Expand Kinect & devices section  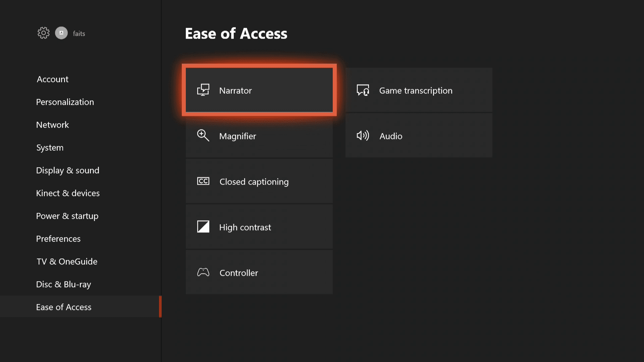pyautogui.click(x=68, y=193)
